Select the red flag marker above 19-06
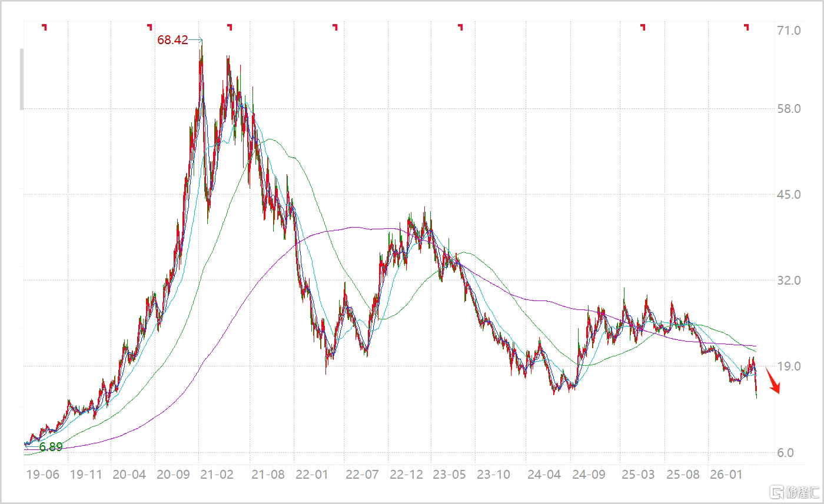 44,27
